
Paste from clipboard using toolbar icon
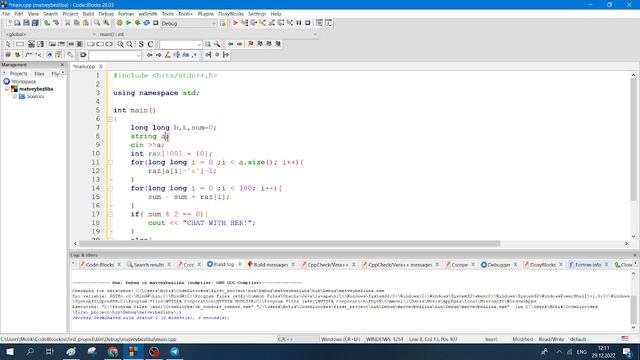[x=85, y=23]
